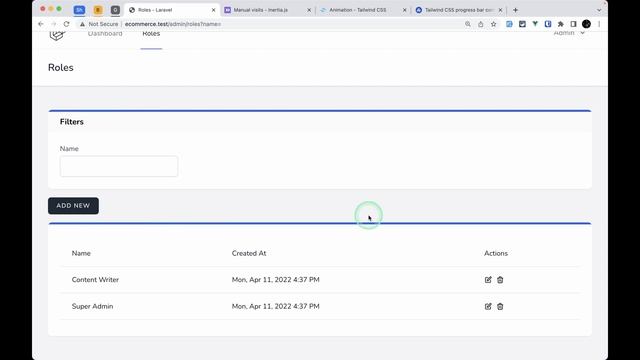Click the Actions column header
The height and width of the screenshot is (360, 640).
coord(496,253)
